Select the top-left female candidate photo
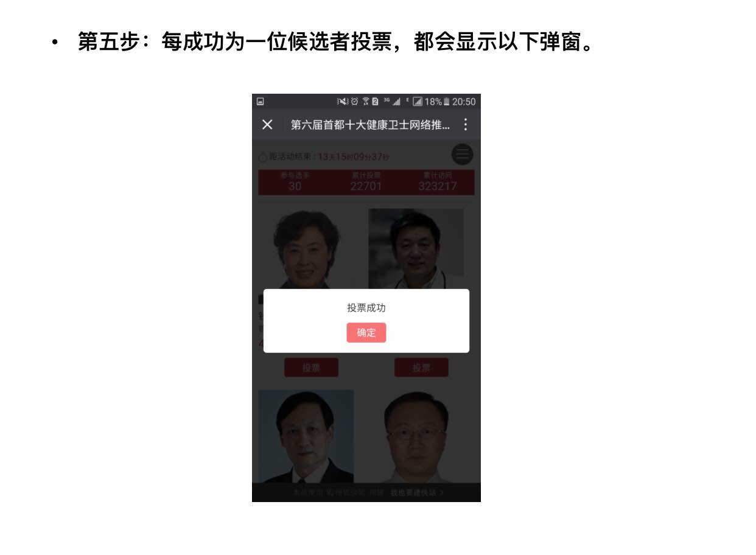Screen dimensions: 756x555 pos(306,249)
